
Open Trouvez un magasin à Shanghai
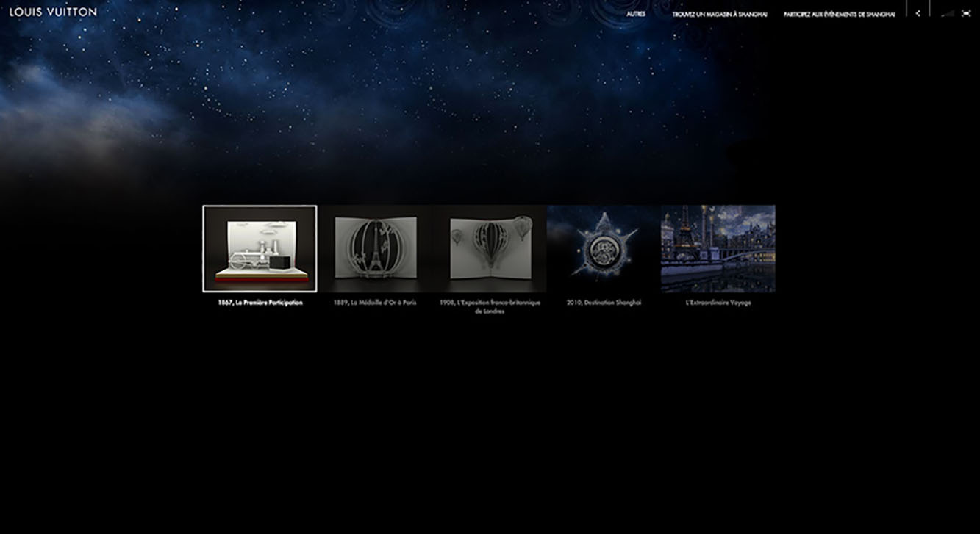(719, 14)
